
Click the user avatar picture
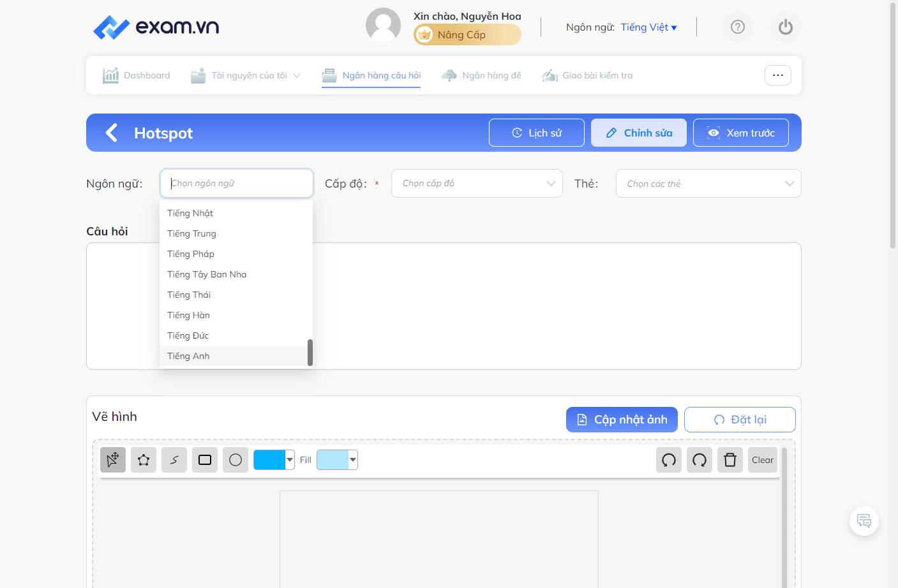[383, 26]
